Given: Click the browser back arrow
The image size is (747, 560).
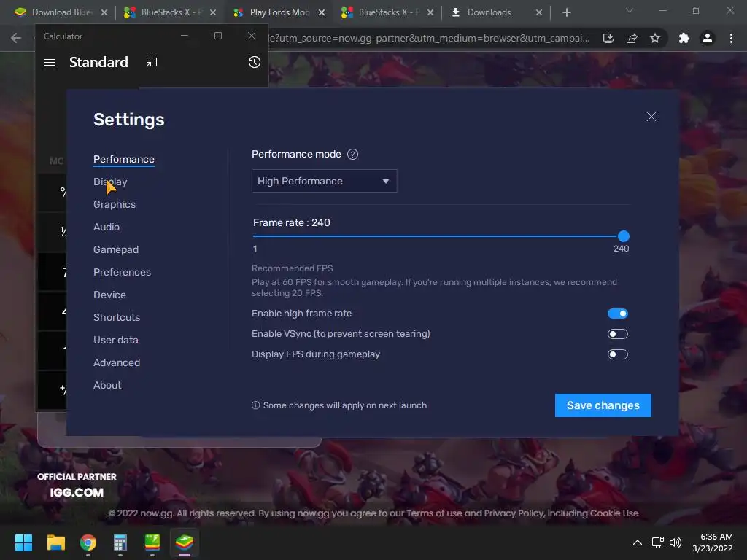Looking at the screenshot, I should click(16, 38).
